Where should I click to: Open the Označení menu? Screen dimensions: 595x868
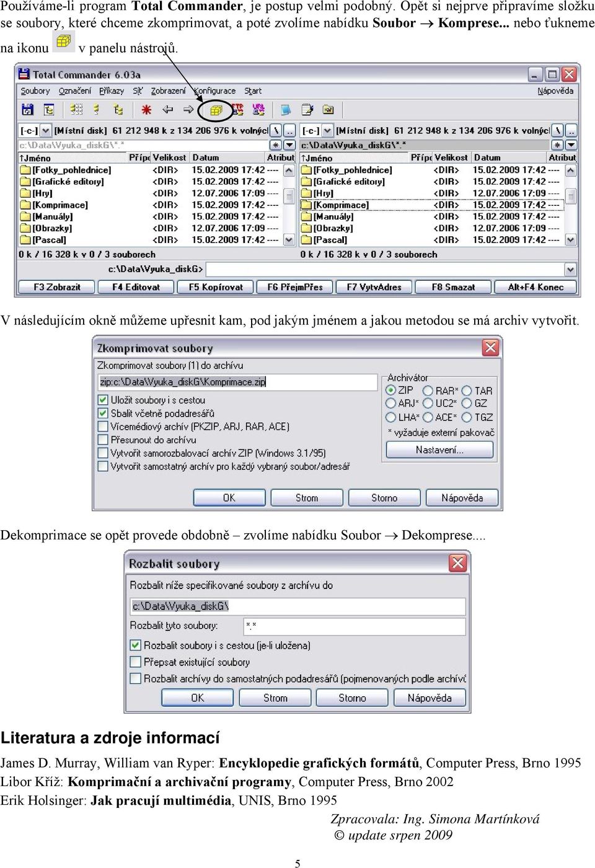coord(75,91)
